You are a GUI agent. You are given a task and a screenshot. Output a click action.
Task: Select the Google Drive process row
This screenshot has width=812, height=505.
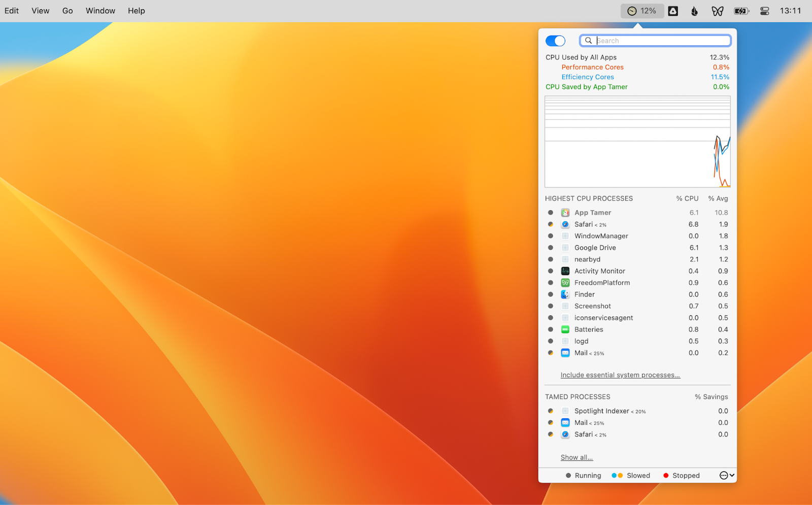[637, 248]
